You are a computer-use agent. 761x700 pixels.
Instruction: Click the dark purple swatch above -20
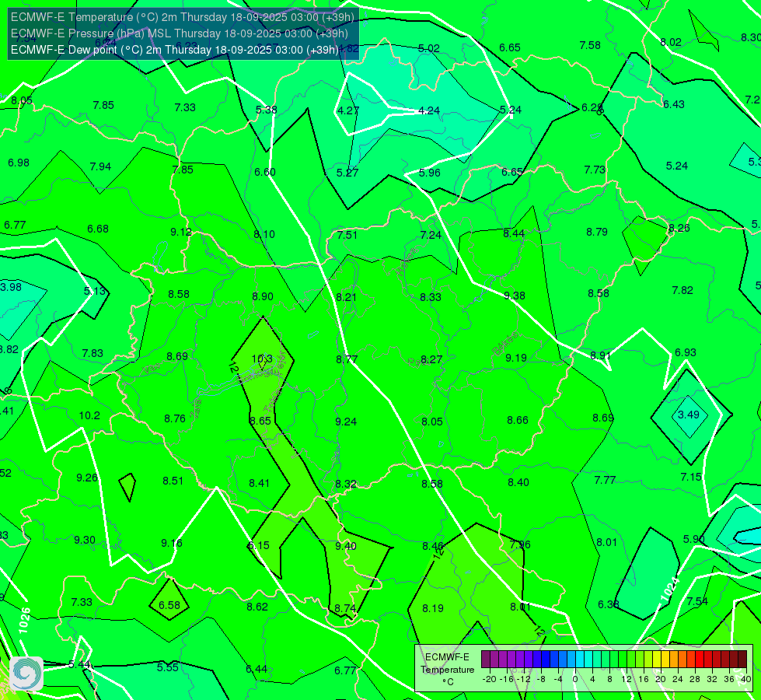coord(486,660)
